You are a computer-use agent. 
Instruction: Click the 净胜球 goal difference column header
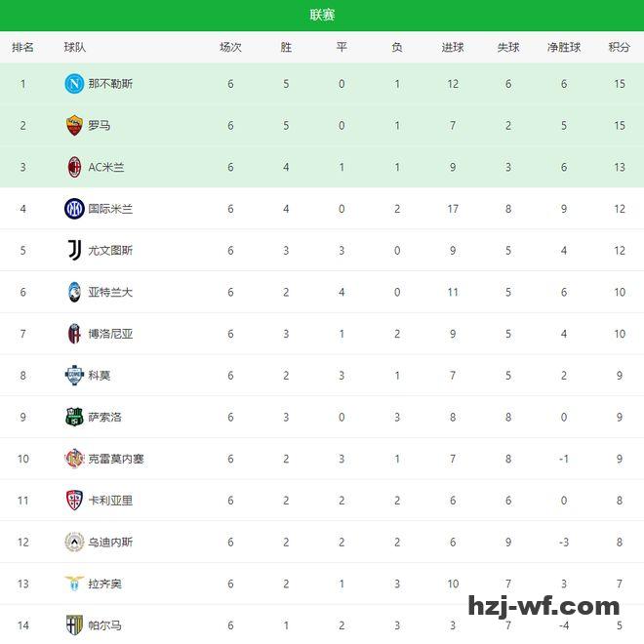coord(564,47)
